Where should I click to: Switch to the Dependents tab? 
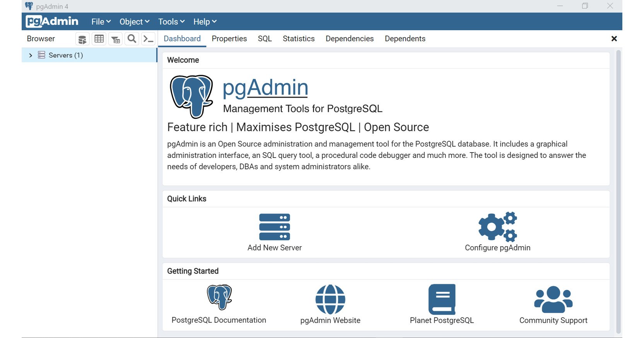click(x=405, y=39)
